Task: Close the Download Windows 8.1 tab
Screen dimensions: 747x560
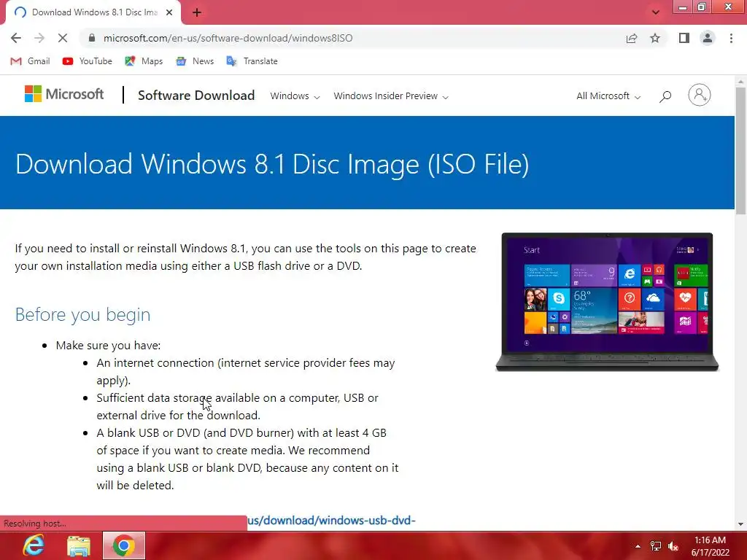Action: 169,12
